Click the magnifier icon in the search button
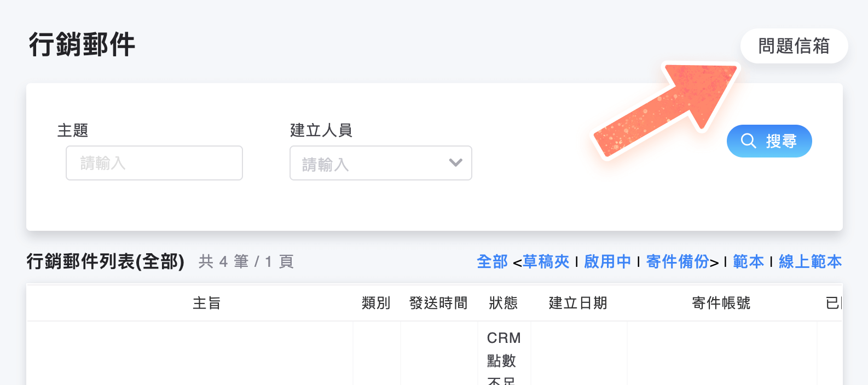Screen dimensions: 868x385 pos(749,141)
